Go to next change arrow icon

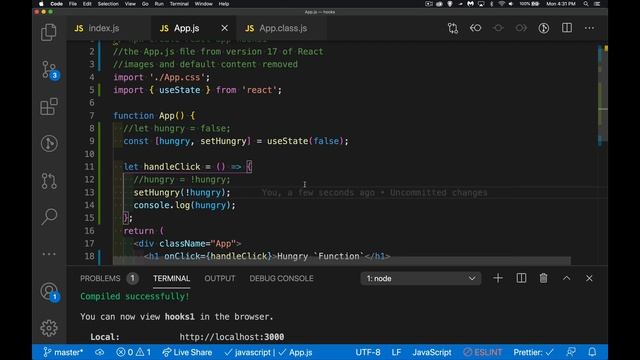pyautogui.click(x=521, y=28)
